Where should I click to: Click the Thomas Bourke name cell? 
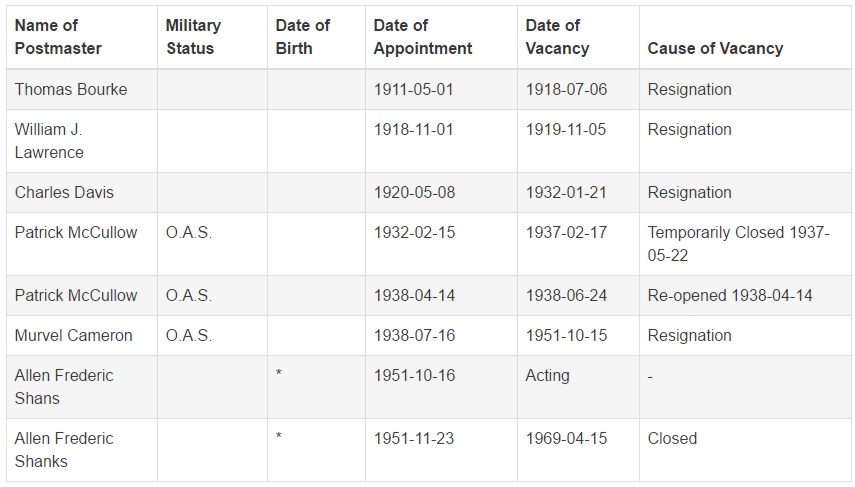71,89
